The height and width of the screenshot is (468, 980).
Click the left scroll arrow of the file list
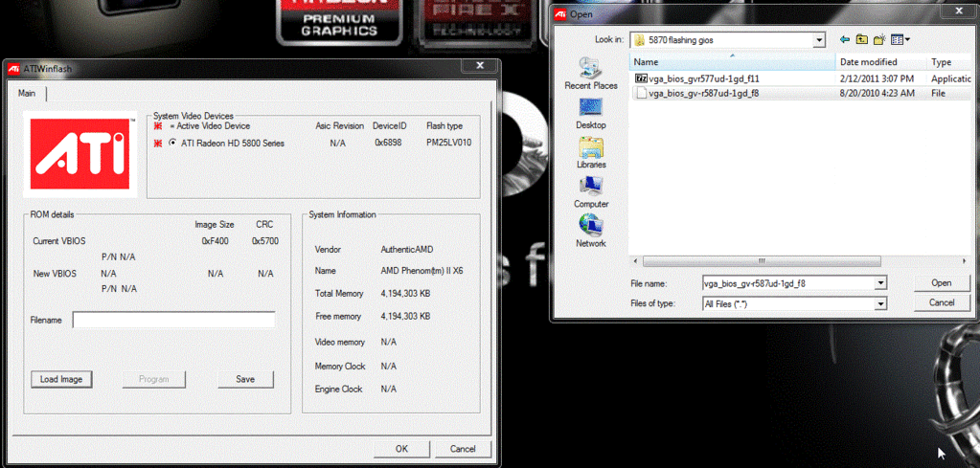coord(636,261)
